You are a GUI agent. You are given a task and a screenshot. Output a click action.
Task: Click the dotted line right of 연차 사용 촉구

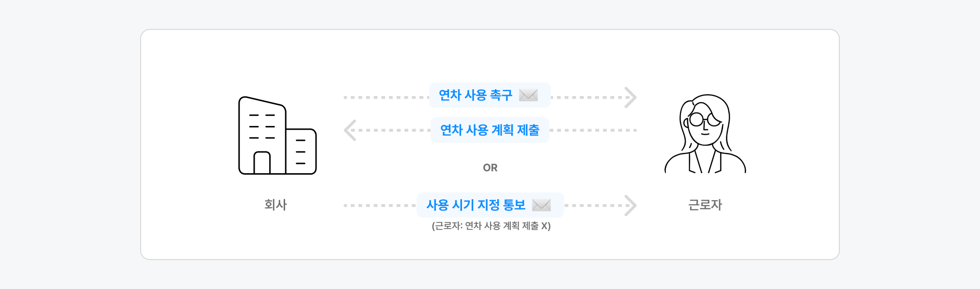(x=587, y=97)
